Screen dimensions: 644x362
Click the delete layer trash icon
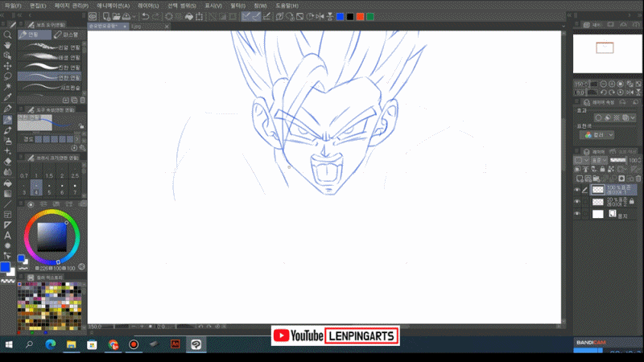[638, 179]
